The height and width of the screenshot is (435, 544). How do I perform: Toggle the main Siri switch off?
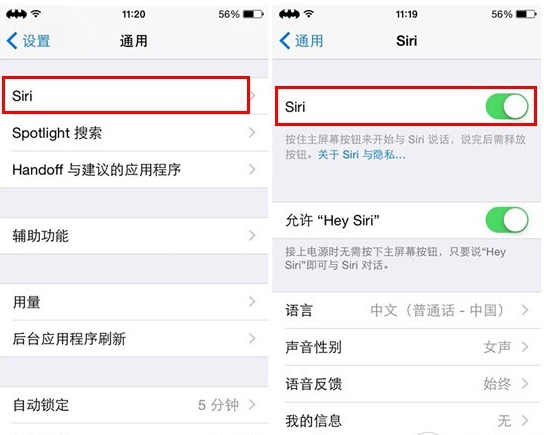pos(507,106)
